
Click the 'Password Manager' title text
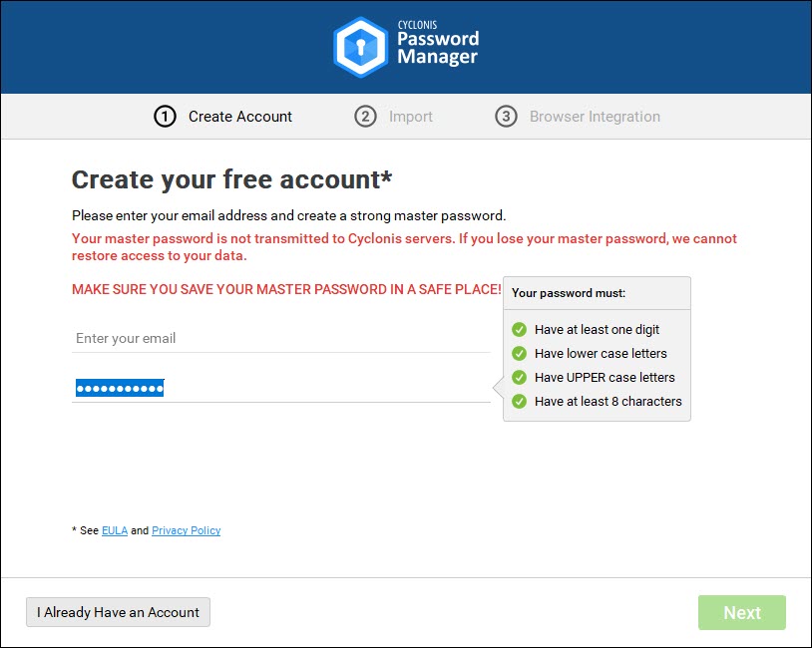438,48
